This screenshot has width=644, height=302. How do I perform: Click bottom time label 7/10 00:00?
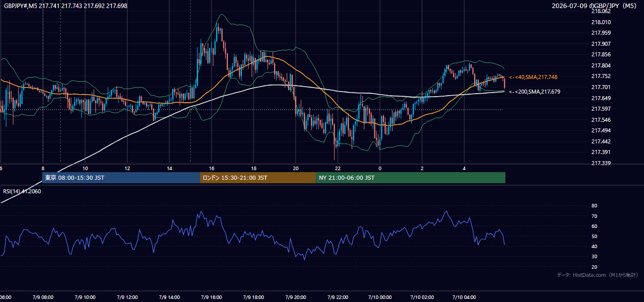click(x=380, y=297)
